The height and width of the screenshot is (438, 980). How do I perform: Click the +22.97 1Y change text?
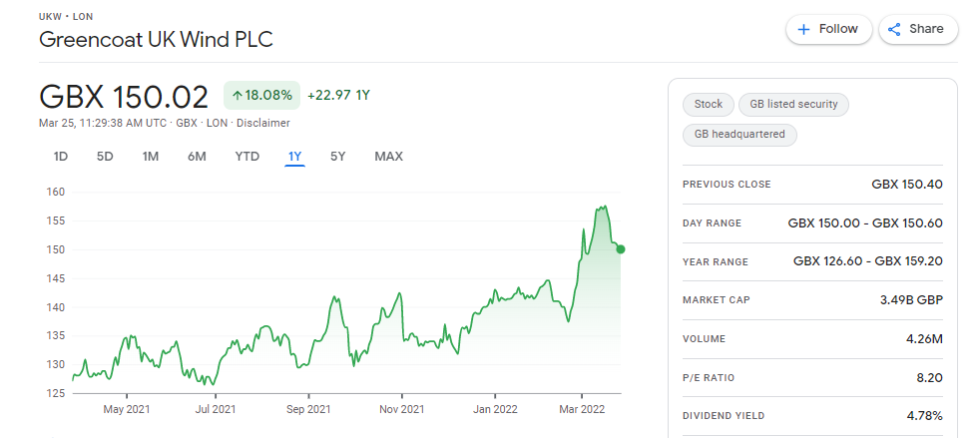[x=338, y=96]
